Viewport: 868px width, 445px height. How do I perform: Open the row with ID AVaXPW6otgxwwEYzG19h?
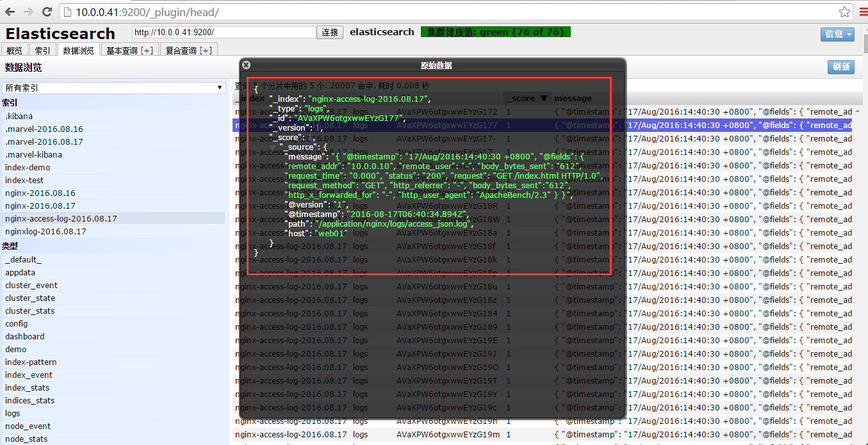click(x=543, y=421)
